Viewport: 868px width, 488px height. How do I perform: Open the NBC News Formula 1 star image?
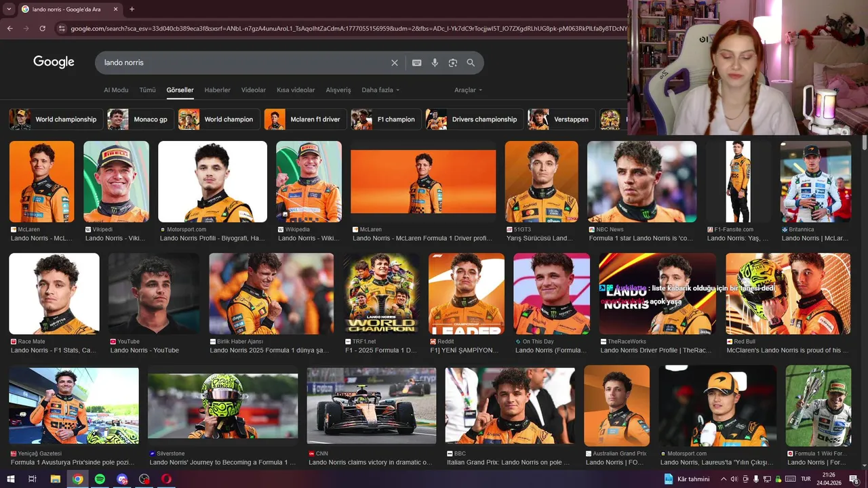(x=642, y=182)
